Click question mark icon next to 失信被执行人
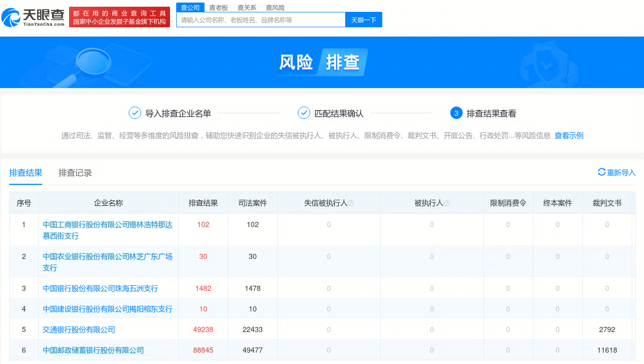The width and height of the screenshot is (644, 364). [x=351, y=202]
